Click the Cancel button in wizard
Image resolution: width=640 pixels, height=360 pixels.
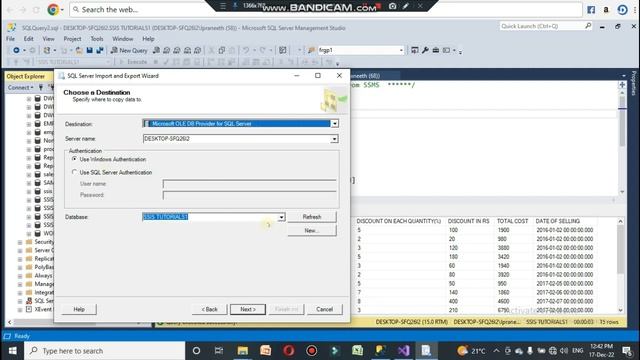[324, 309]
